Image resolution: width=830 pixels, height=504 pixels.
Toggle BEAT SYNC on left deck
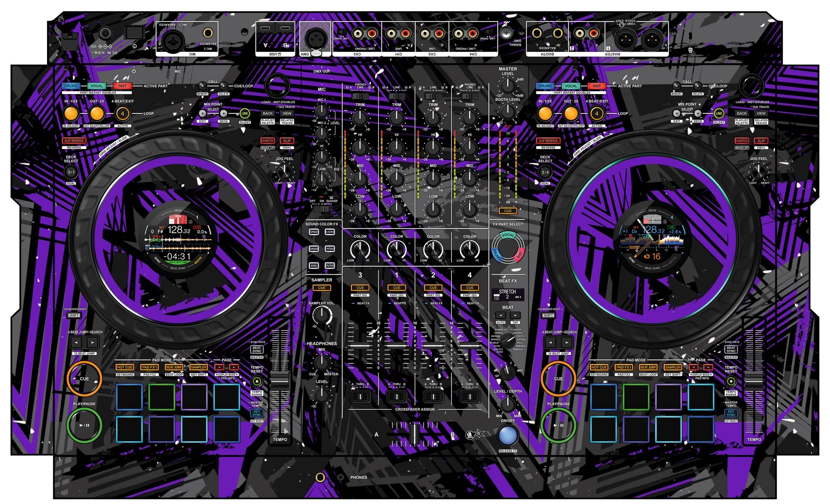pos(257,349)
